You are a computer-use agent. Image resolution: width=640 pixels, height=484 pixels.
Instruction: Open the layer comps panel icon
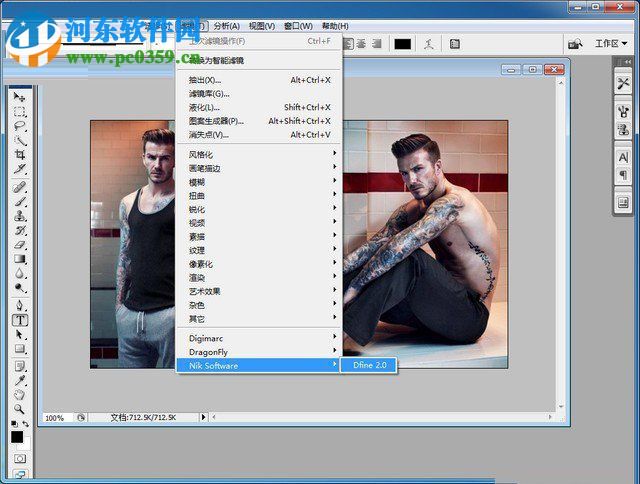623,202
